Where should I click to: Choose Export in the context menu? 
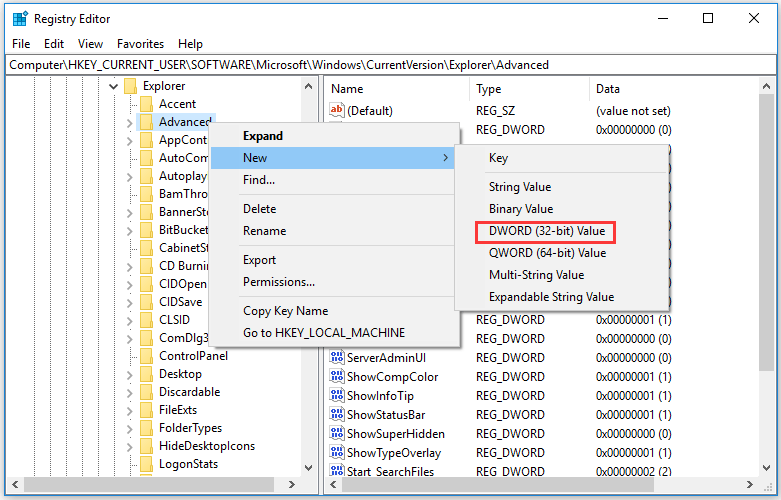(333, 260)
